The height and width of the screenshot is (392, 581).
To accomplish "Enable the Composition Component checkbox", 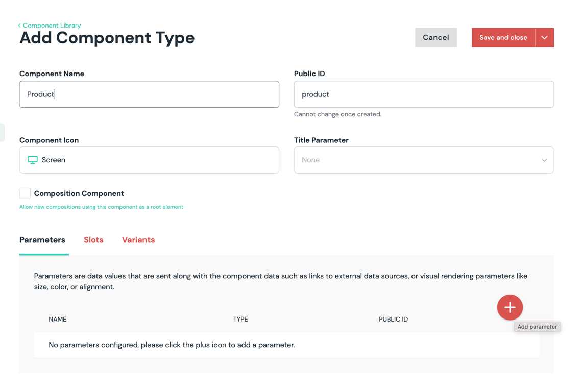I will (25, 193).
